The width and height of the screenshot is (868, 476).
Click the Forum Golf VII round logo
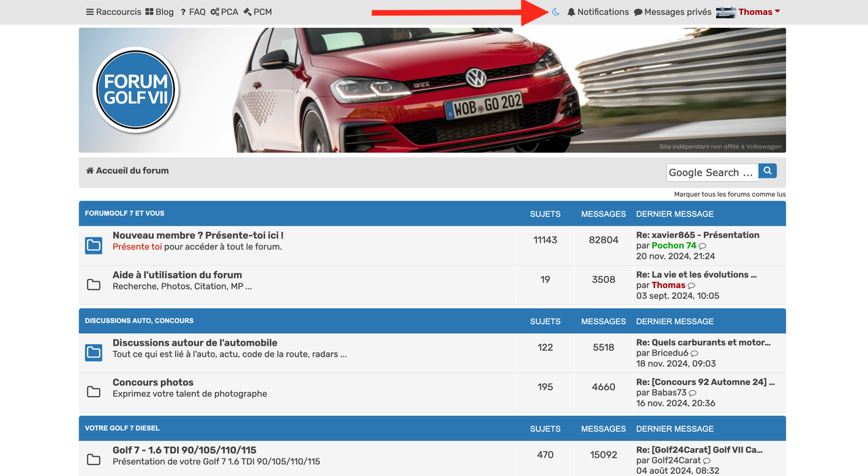coord(136,90)
